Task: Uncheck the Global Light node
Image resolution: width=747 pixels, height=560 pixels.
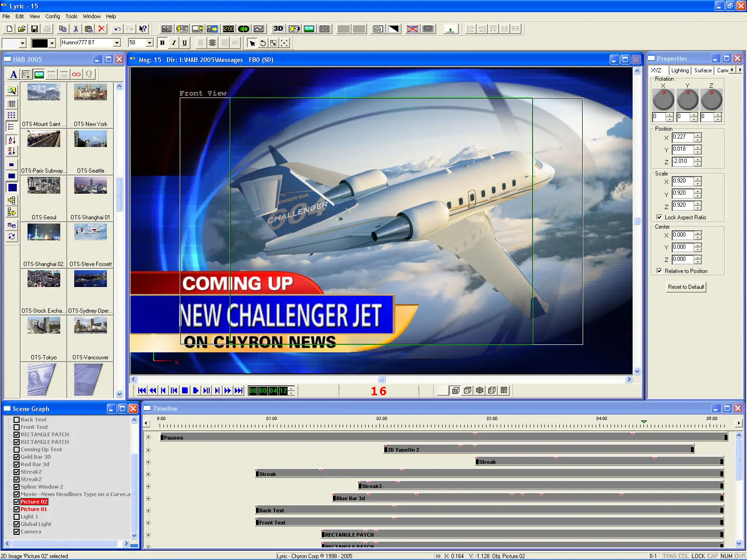Action: point(17,524)
